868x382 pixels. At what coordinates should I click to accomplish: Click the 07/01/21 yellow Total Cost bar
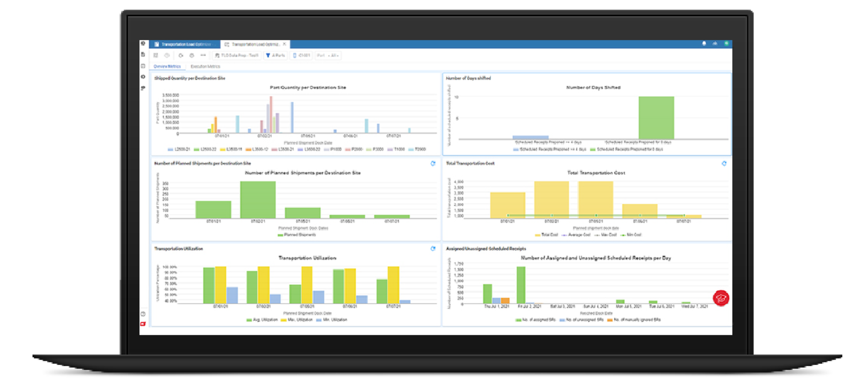point(508,205)
